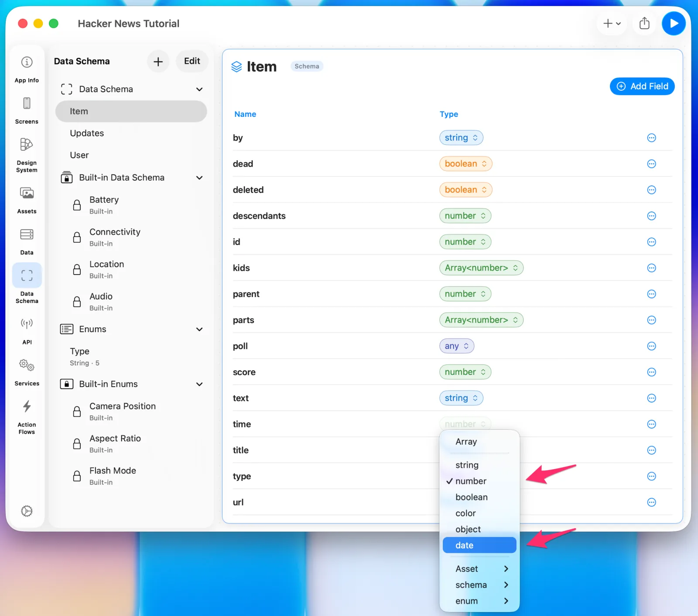Select date from the type menu
Image resolution: width=698 pixels, height=616 pixels.
[479, 545]
